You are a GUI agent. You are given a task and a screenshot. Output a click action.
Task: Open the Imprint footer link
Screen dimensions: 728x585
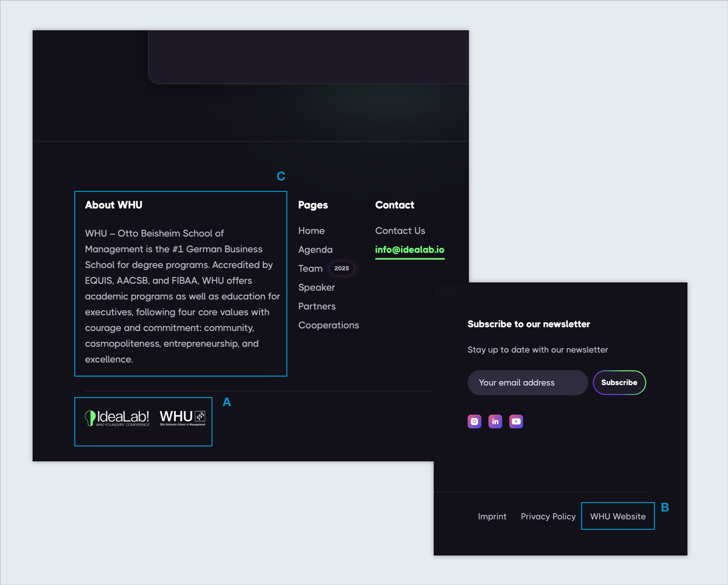pos(492,516)
